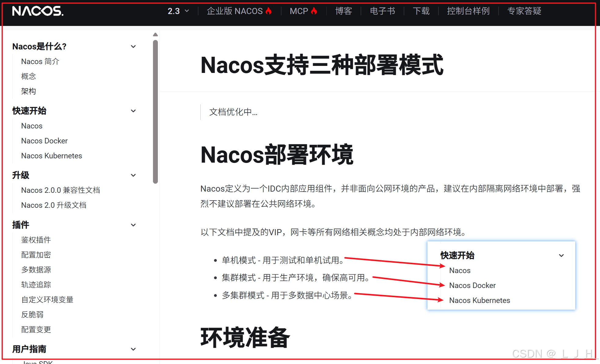
Task: Collapse the Nacos是什么? section chevron
Action: [x=133, y=47]
